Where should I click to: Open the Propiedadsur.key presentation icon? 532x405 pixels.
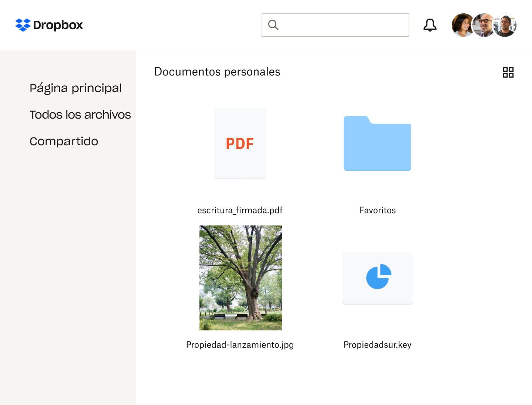coord(377,278)
